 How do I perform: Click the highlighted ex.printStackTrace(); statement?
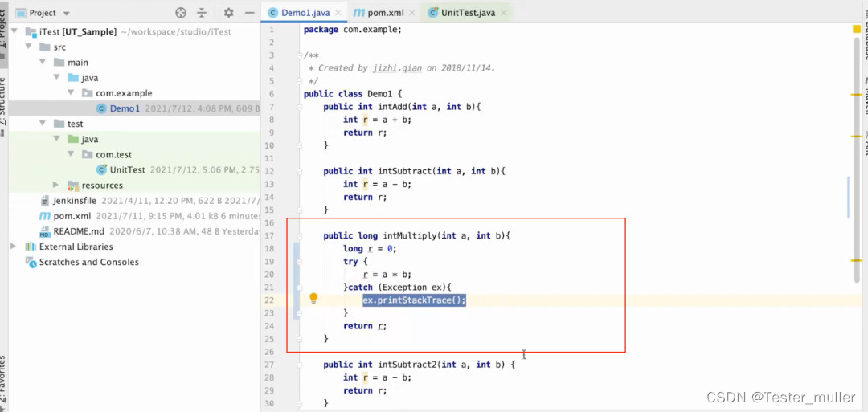tap(414, 300)
